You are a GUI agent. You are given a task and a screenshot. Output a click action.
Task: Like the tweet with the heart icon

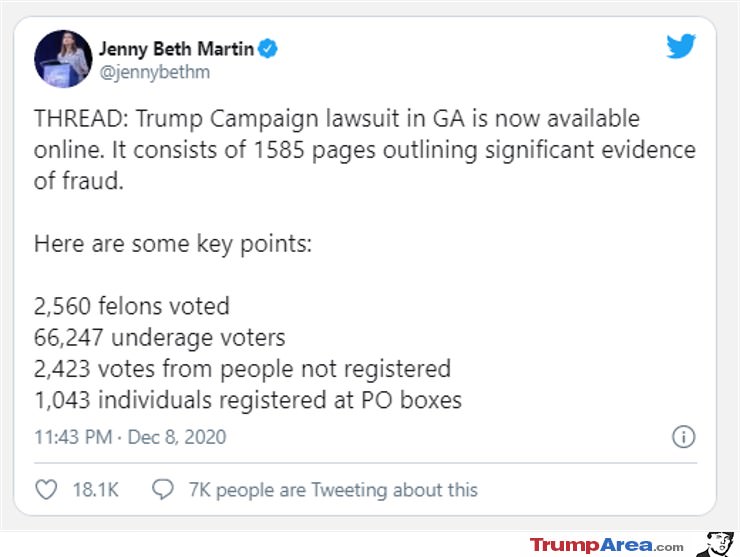[x=46, y=489]
